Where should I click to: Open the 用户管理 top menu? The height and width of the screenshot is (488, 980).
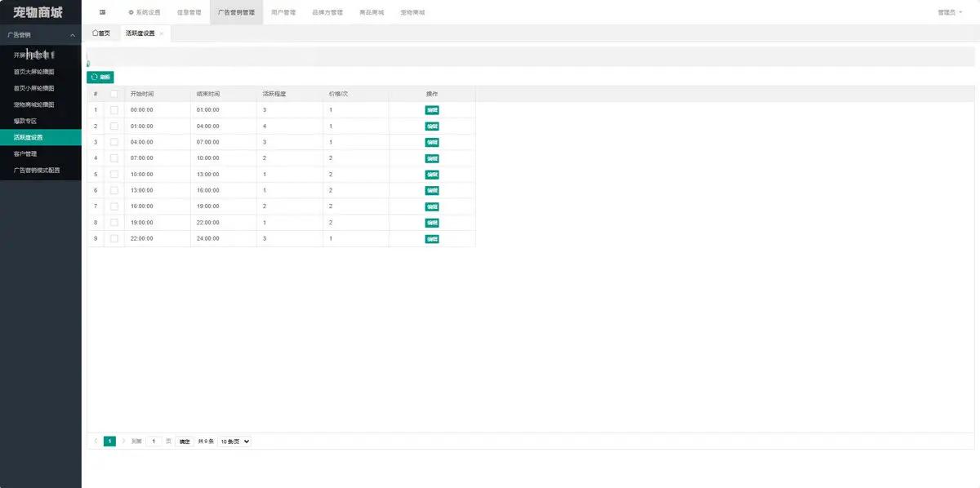283,12
